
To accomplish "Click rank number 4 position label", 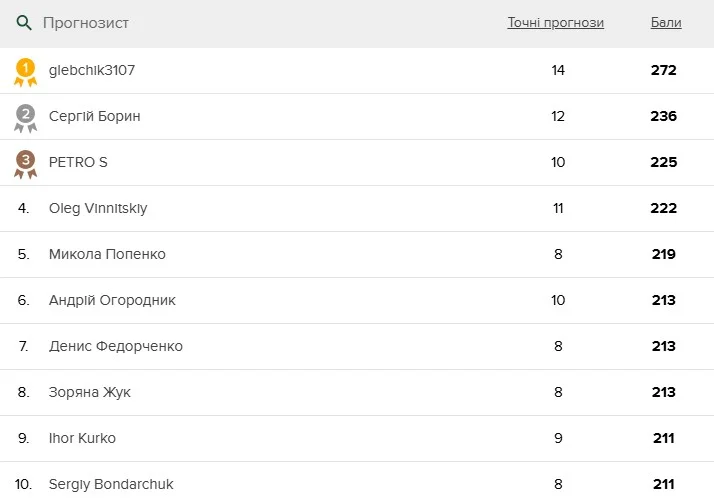I will click(24, 208).
